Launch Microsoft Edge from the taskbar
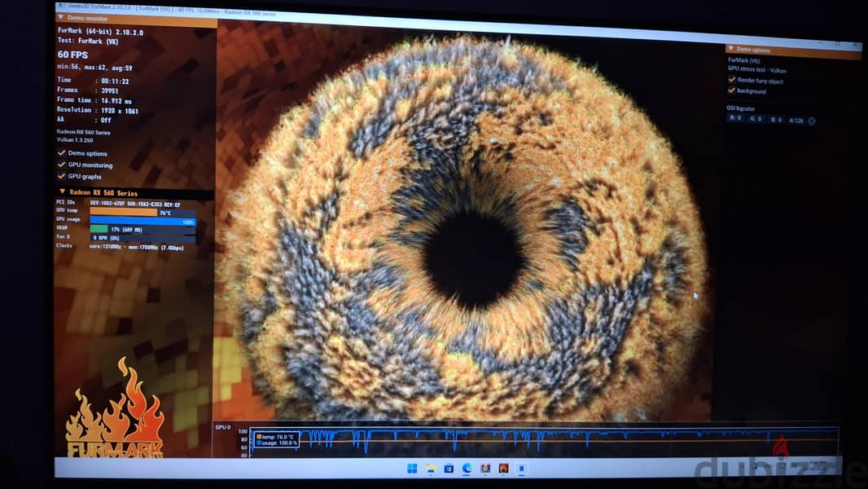Image resolution: width=868 pixels, height=489 pixels. (467, 469)
